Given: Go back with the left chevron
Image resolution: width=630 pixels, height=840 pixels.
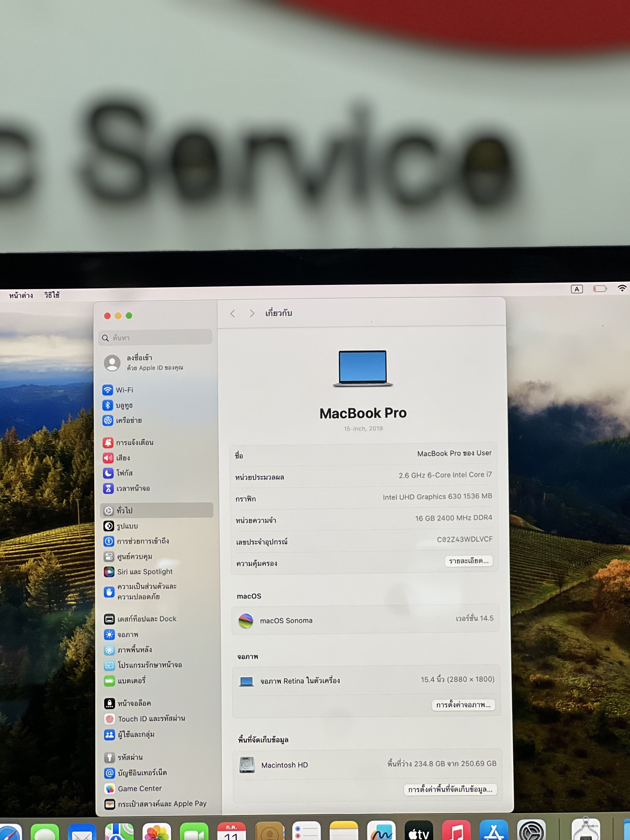Looking at the screenshot, I should [x=233, y=313].
